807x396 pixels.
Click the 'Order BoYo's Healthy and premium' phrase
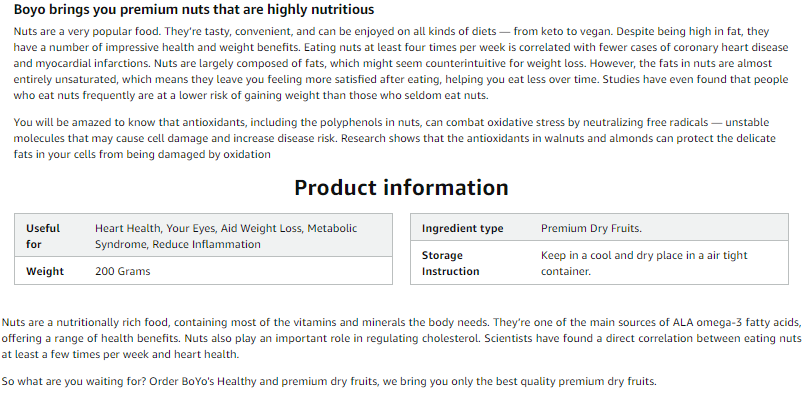click(x=238, y=382)
